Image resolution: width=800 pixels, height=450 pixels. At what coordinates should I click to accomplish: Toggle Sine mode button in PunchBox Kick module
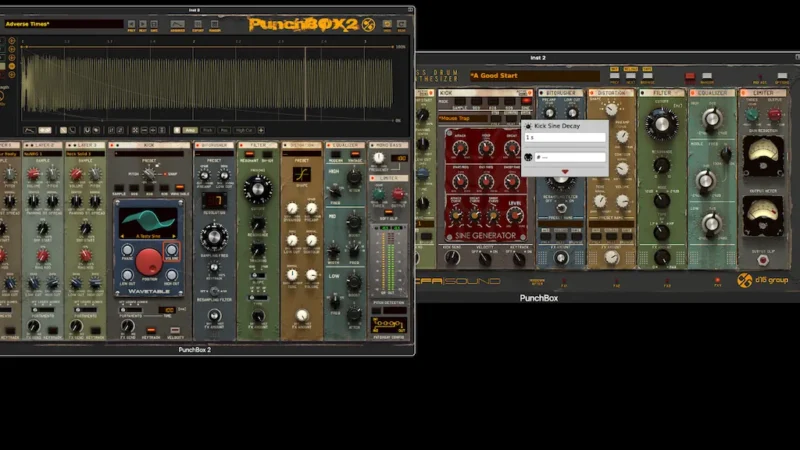pos(526,102)
